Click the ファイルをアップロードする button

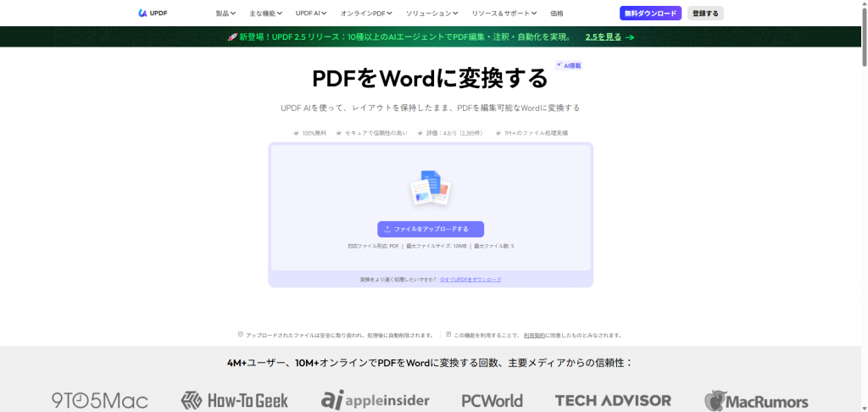pyautogui.click(x=431, y=229)
